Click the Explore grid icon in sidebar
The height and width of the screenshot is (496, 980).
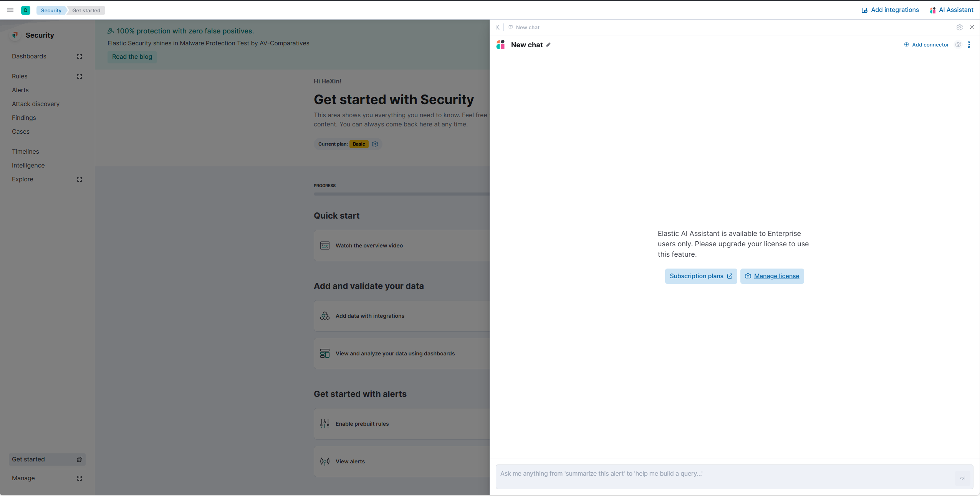click(x=79, y=179)
